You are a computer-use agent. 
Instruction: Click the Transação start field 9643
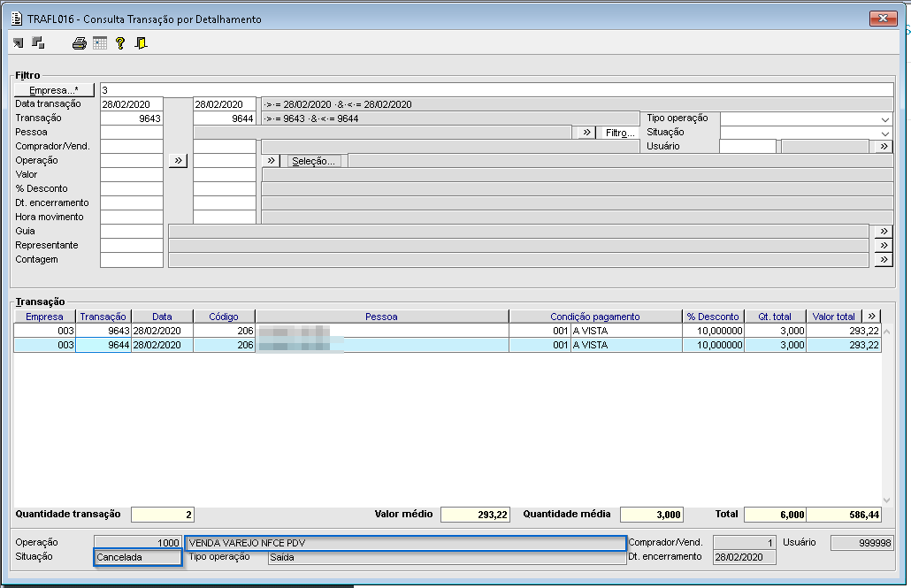tap(132, 118)
